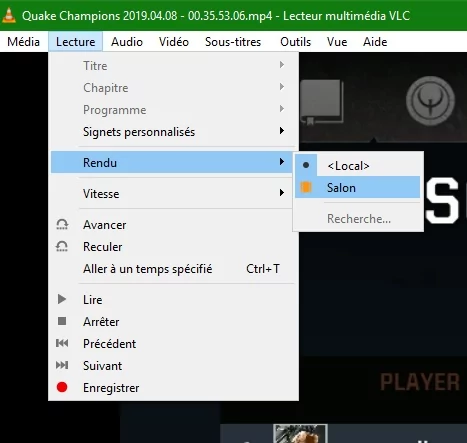This screenshot has height=443, width=467.
Task: Click the VLC cone icon in title bar
Action: 9,15
